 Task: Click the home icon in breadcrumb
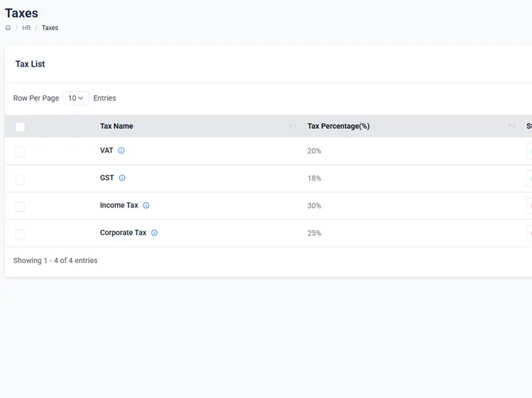(8, 28)
